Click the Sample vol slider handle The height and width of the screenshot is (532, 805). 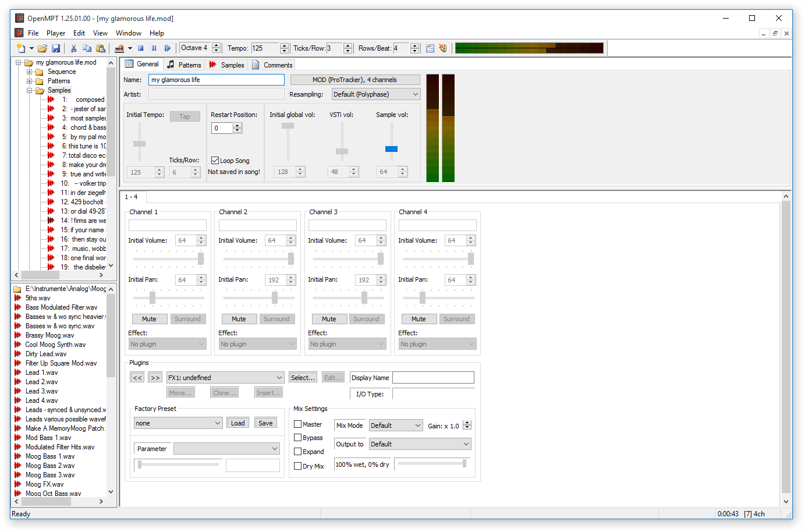tap(391, 149)
